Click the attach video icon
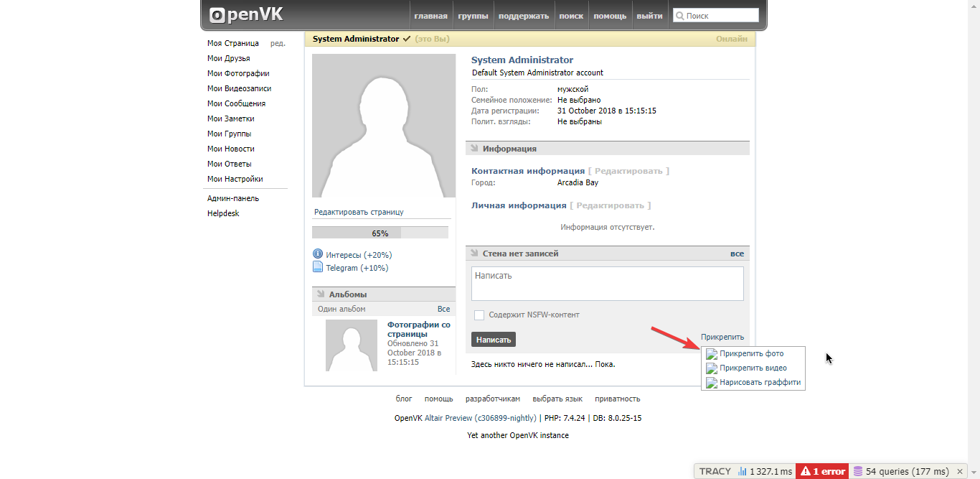The image size is (980, 479). pyautogui.click(x=711, y=368)
